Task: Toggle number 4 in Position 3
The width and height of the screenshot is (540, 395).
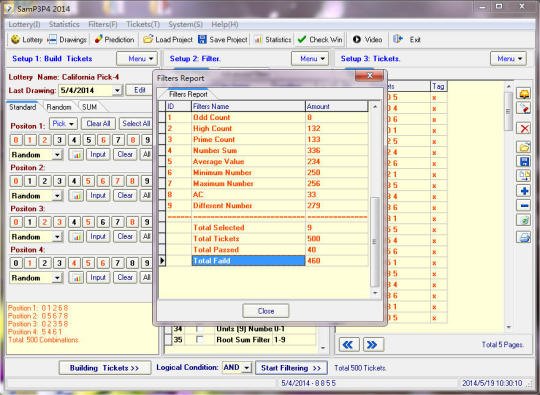Action: coord(74,222)
